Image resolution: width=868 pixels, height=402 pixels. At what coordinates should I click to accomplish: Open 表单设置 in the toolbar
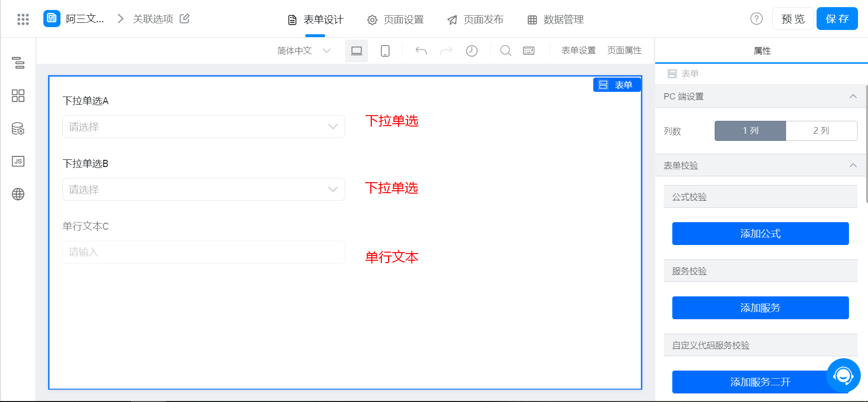point(579,50)
